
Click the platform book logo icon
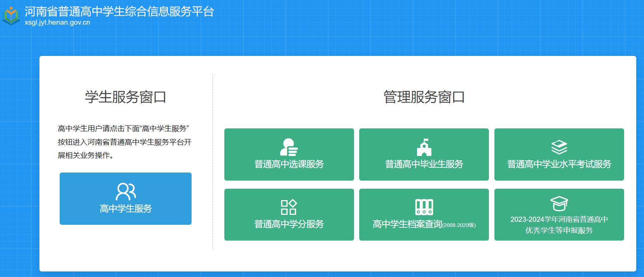tap(11, 15)
